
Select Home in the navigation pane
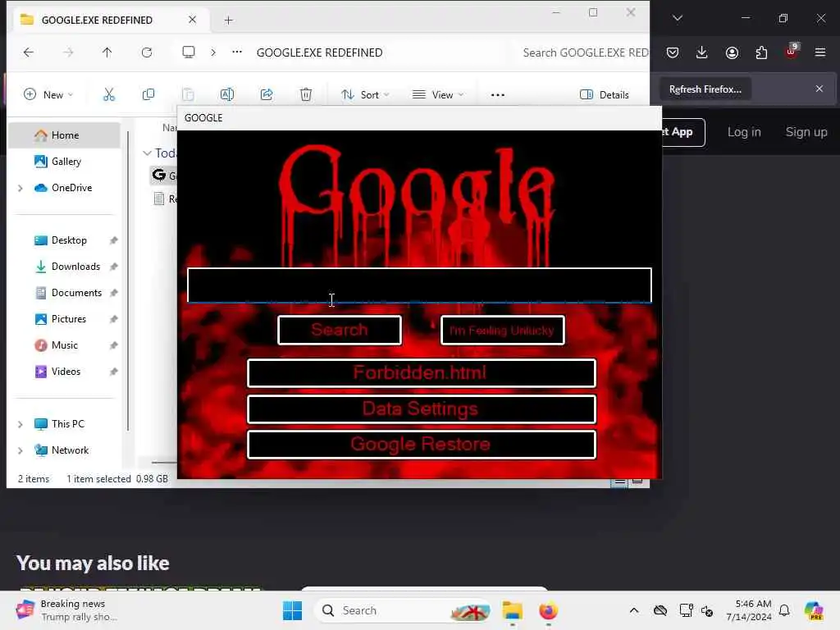64,135
